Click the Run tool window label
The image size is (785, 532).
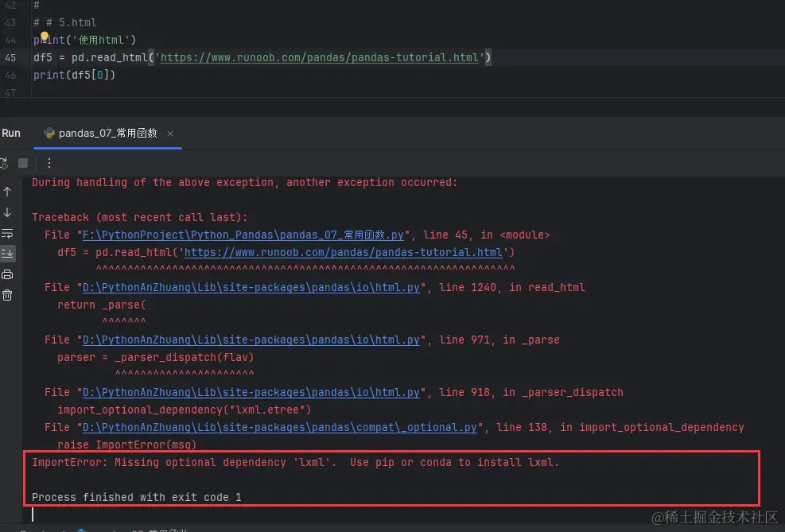[x=11, y=133]
